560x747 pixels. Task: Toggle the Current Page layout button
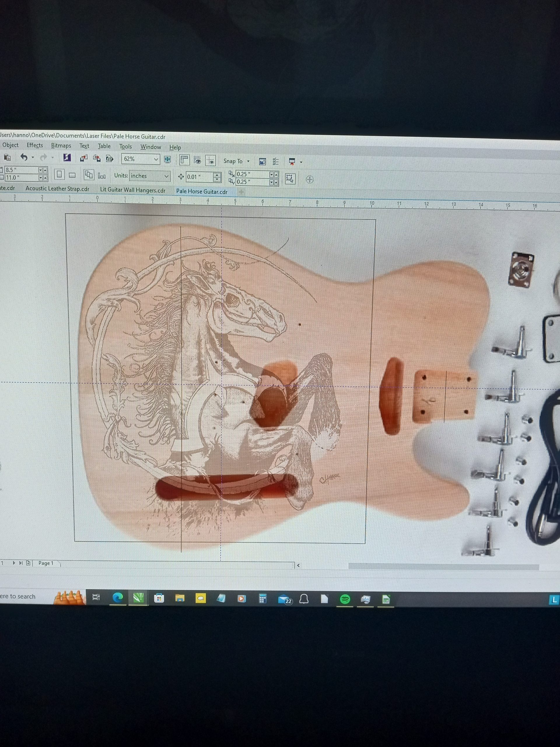pyautogui.click(x=101, y=176)
